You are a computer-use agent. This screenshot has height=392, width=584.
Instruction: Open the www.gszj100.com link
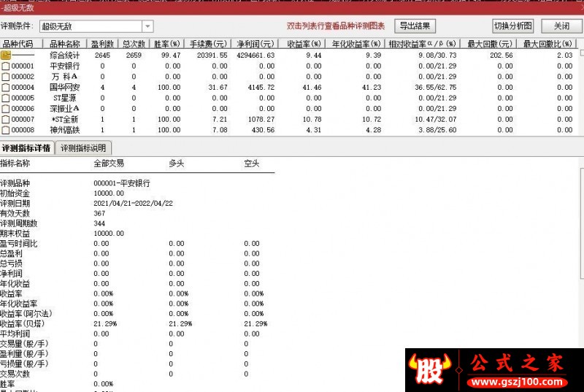pyautogui.click(x=518, y=382)
